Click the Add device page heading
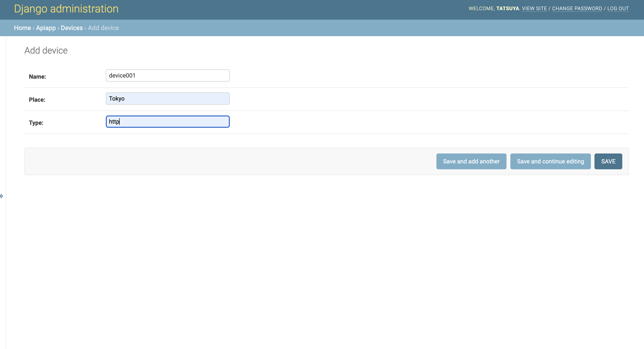The height and width of the screenshot is (349, 644). (46, 50)
